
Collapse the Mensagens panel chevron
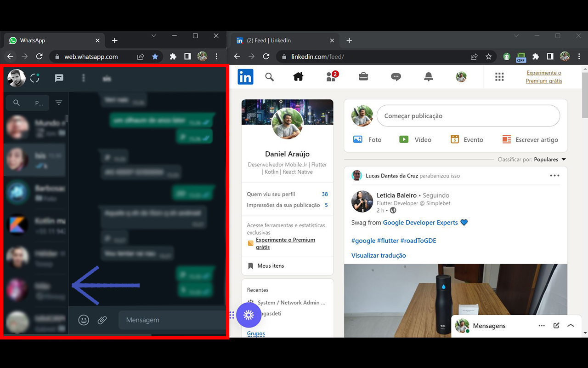pyautogui.click(x=571, y=325)
